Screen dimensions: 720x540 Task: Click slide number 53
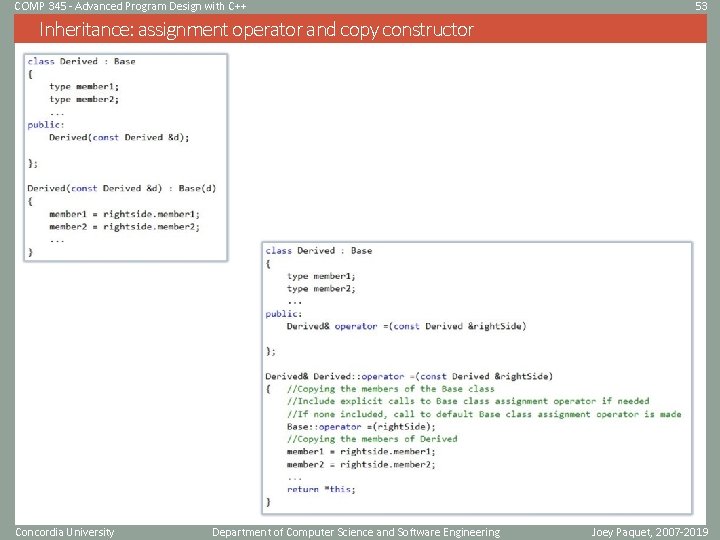click(x=701, y=6)
